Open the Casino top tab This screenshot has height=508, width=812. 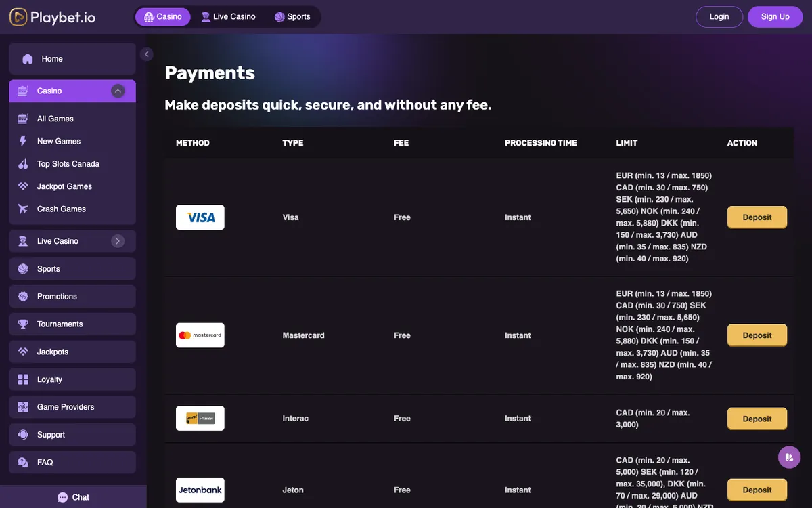162,17
